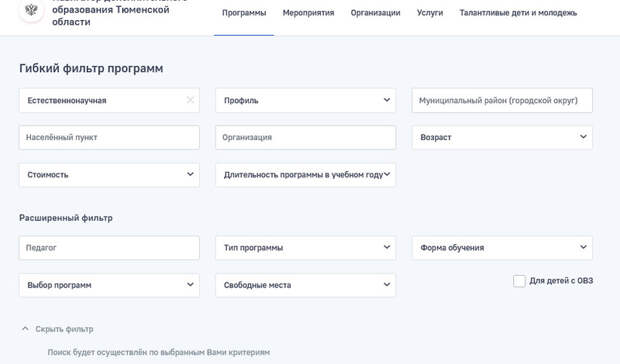Collapse filter using Скрыть фильтр chevron icon
This screenshot has width=620, height=364.
coord(25,329)
